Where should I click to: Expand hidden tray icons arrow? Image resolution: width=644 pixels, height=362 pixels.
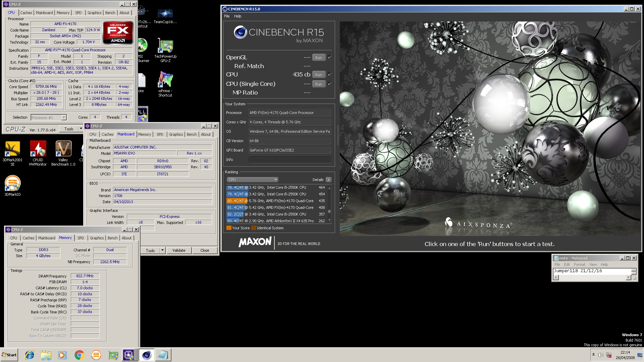593,355
